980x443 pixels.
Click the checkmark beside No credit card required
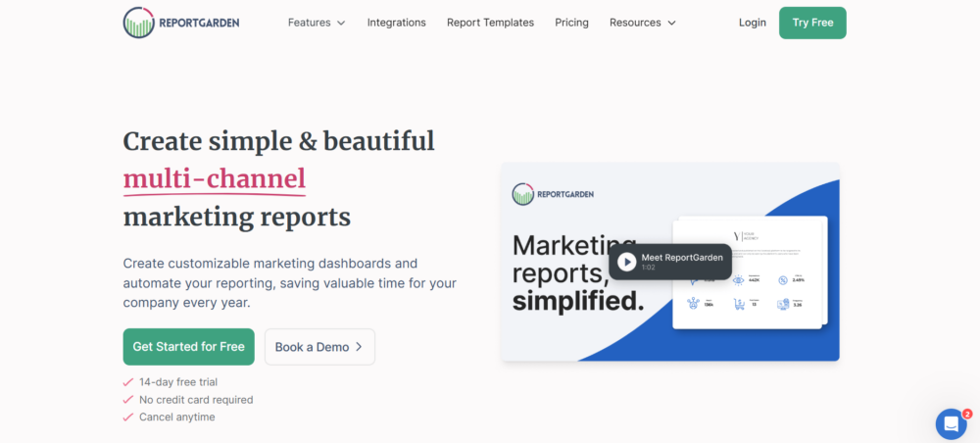(128, 399)
